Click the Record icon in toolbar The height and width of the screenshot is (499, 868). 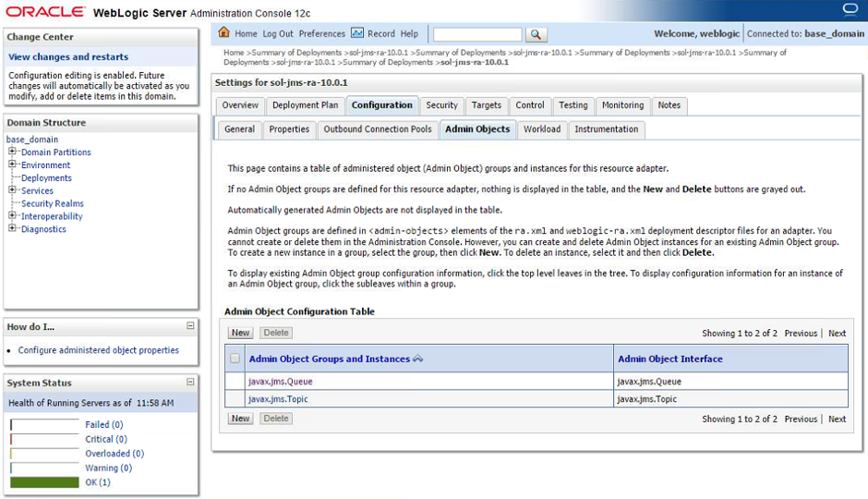[357, 33]
